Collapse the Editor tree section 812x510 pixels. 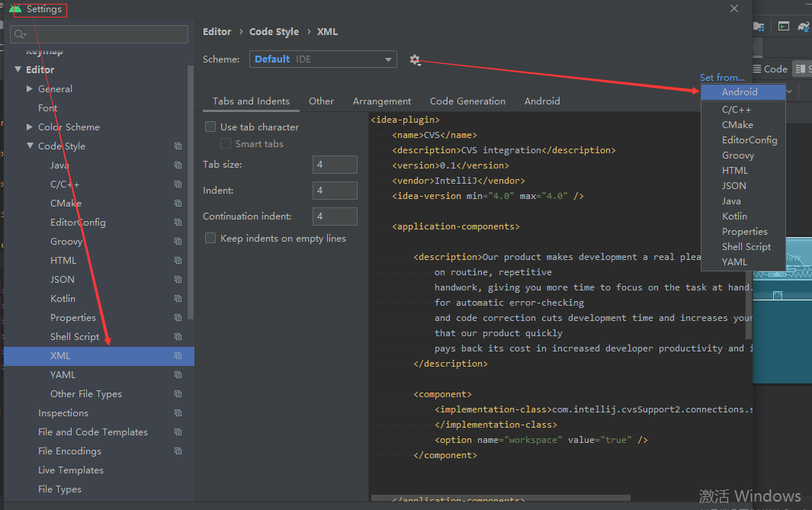(18, 69)
